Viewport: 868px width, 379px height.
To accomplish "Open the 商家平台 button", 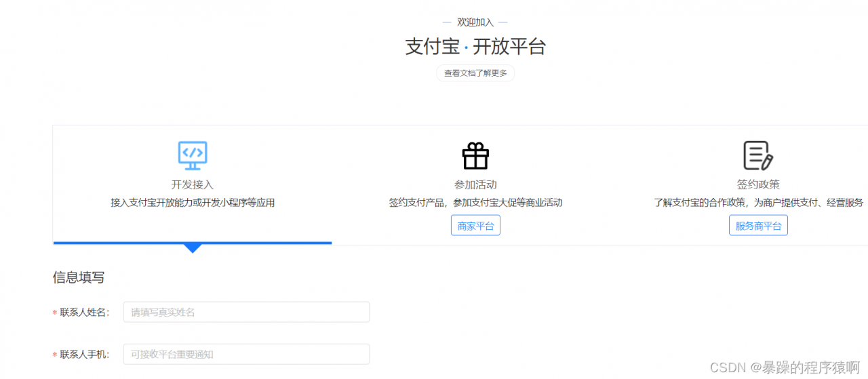I will click(475, 226).
